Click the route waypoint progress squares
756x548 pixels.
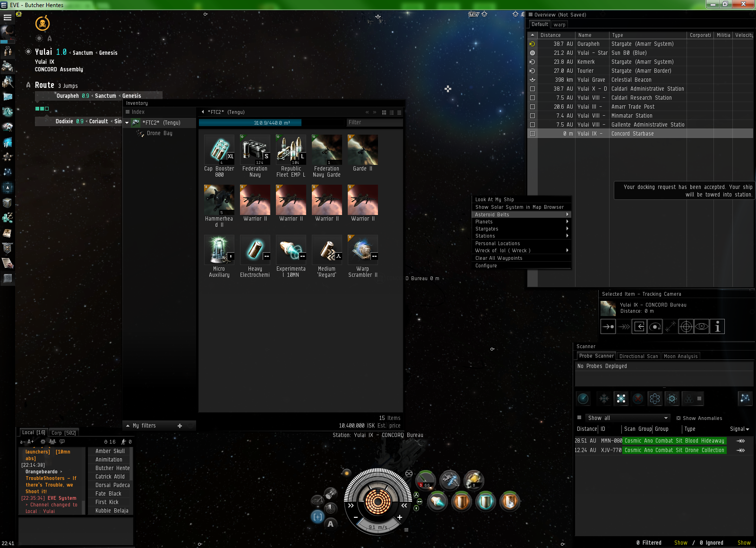pyautogui.click(x=42, y=109)
